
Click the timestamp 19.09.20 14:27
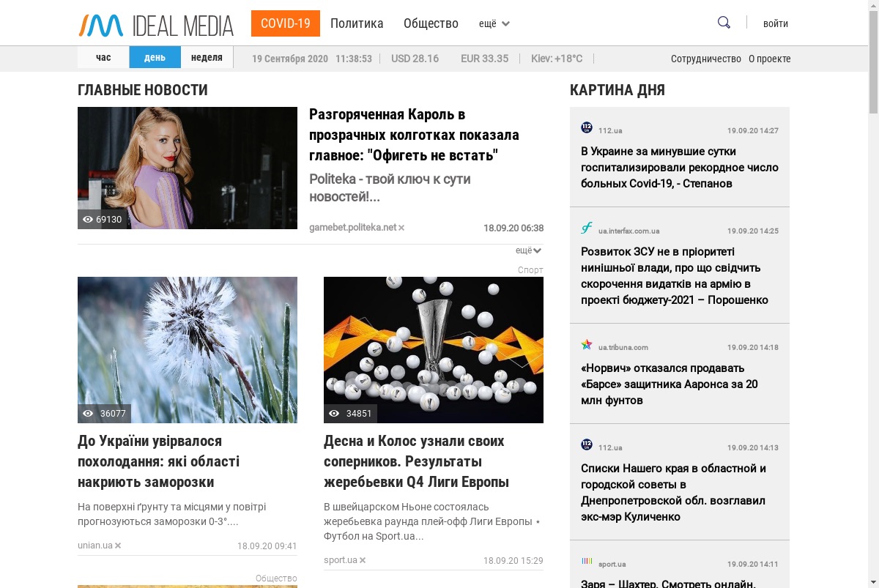pos(753,131)
